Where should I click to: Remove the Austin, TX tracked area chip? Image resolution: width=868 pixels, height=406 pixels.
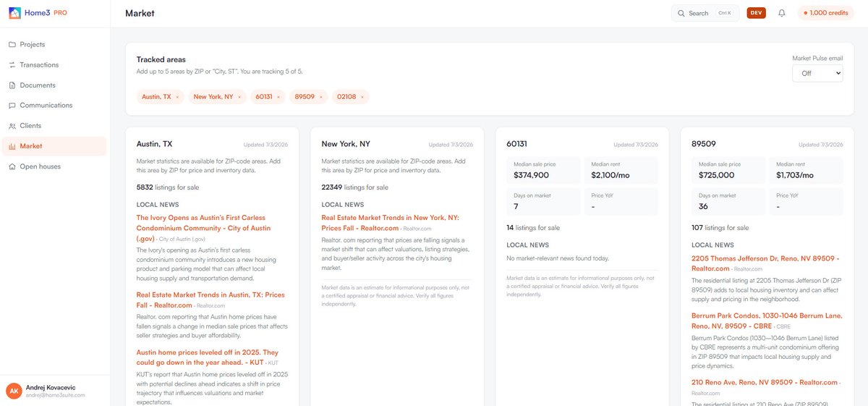177,97
